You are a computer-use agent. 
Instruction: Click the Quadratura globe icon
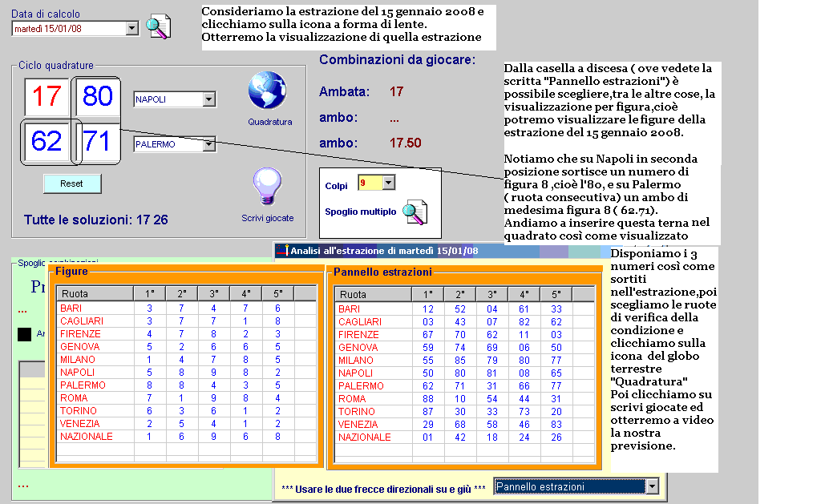pos(268,90)
